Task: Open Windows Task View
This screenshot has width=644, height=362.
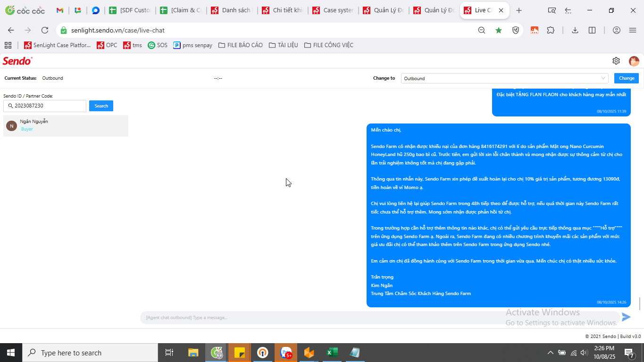Action: [169, 353]
